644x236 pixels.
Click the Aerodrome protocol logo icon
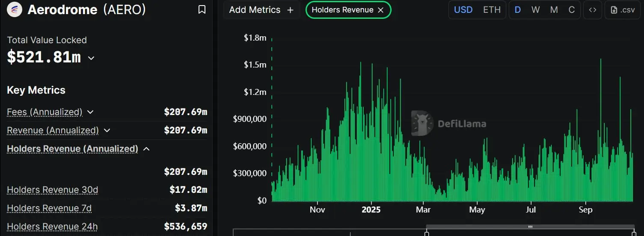click(15, 10)
